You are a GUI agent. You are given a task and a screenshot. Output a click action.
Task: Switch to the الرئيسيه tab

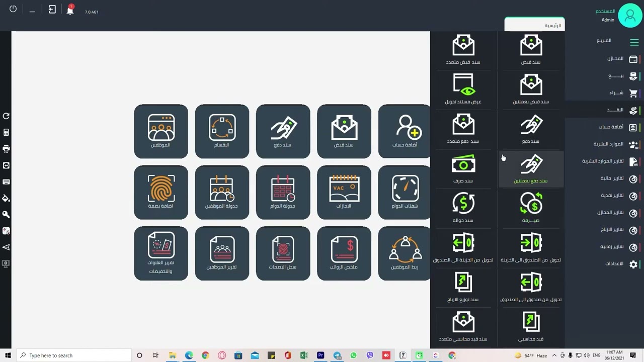point(535,25)
